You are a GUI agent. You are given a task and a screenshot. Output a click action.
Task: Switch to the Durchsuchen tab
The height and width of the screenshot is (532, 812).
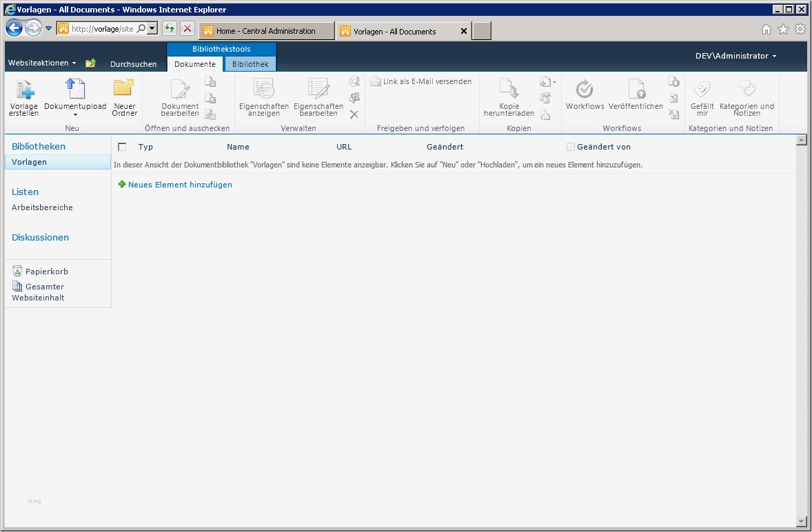(x=134, y=64)
